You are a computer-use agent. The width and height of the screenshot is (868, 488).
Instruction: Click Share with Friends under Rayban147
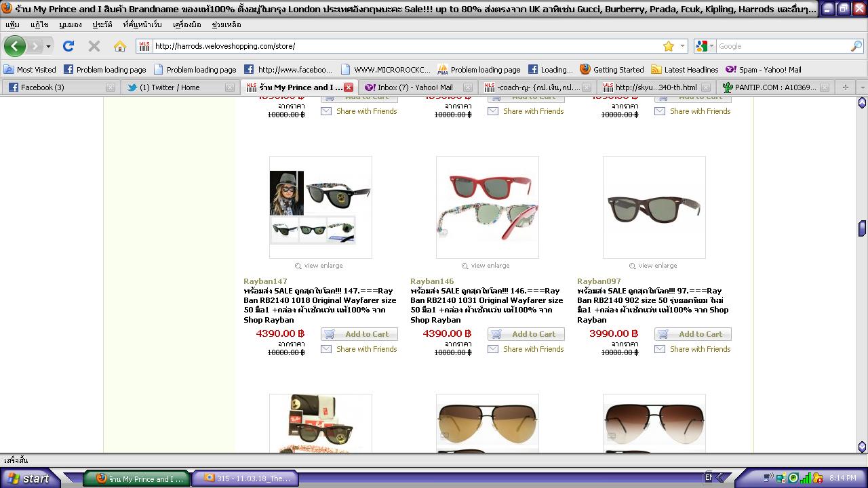[366, 349]
